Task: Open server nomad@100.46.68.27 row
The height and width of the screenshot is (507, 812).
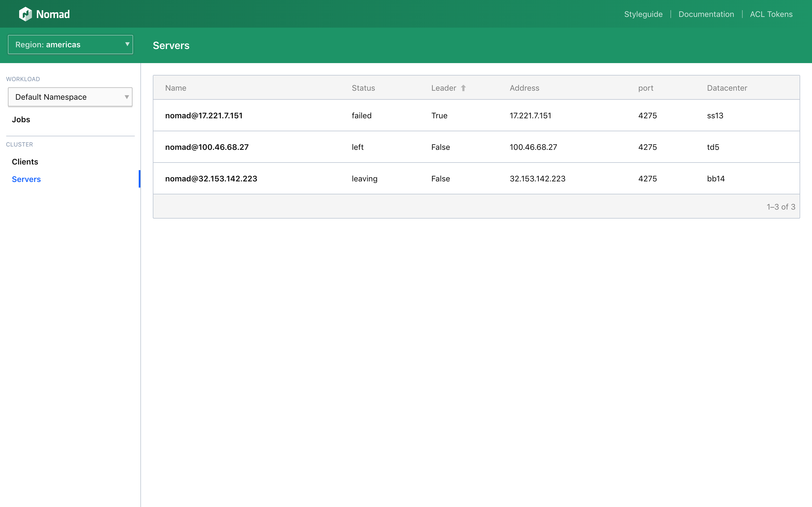Action: point(476,147)
